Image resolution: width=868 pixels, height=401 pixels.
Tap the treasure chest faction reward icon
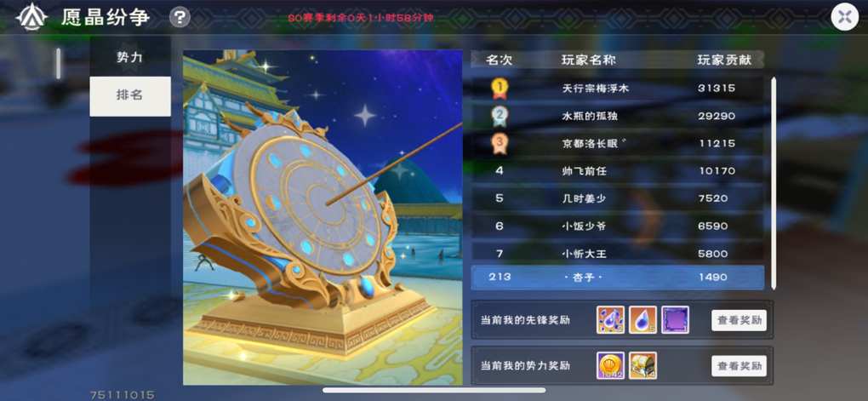[x=642, y=365]
